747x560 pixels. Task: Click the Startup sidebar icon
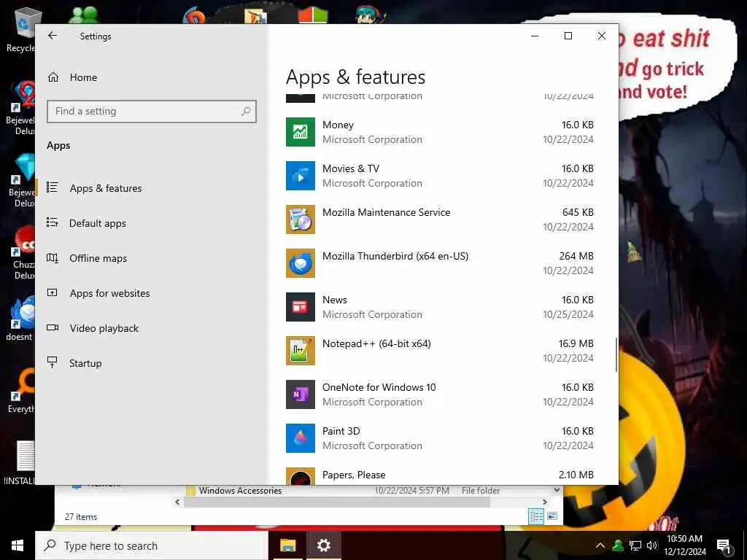click(53, 362)
